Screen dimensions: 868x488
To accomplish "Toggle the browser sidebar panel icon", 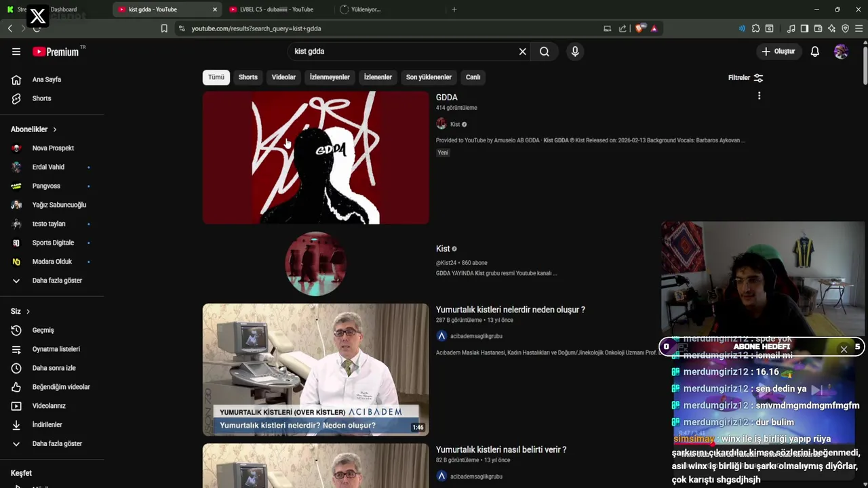I will coord(804,28).
